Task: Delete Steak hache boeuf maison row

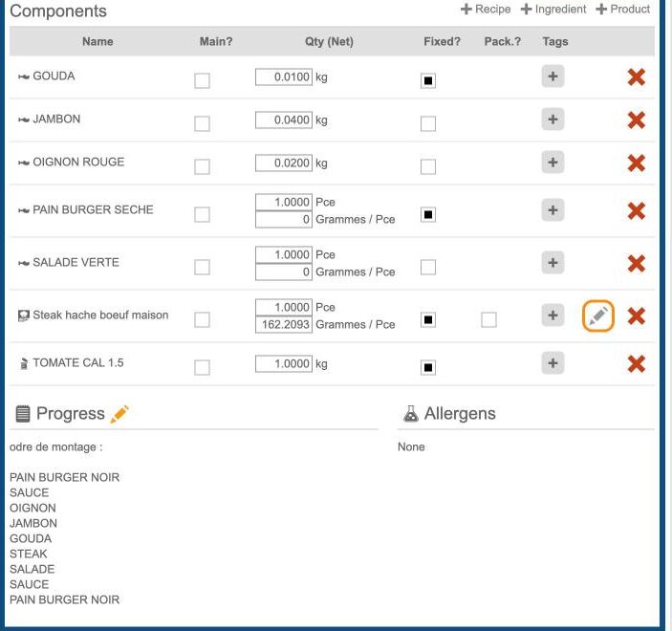Action: [x=637, y=315]
